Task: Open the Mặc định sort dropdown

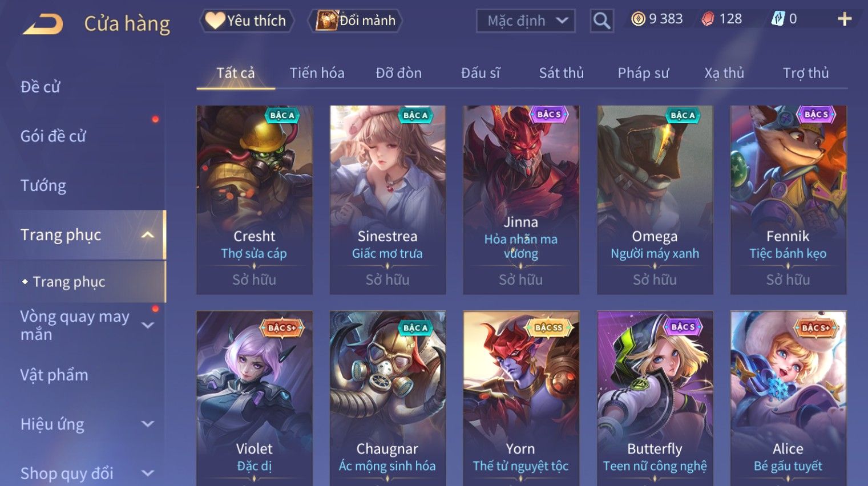Action: (x=526, y=21)
